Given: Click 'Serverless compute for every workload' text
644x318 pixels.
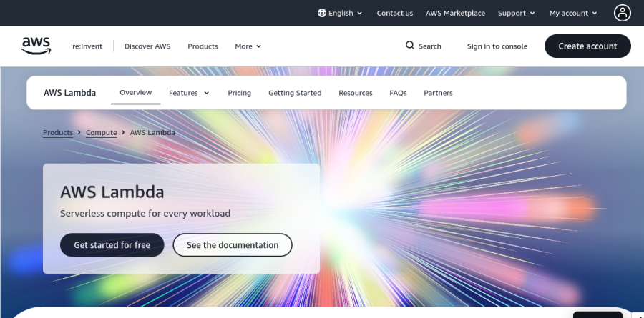Looking at the screenshot, I should [145, 214].
